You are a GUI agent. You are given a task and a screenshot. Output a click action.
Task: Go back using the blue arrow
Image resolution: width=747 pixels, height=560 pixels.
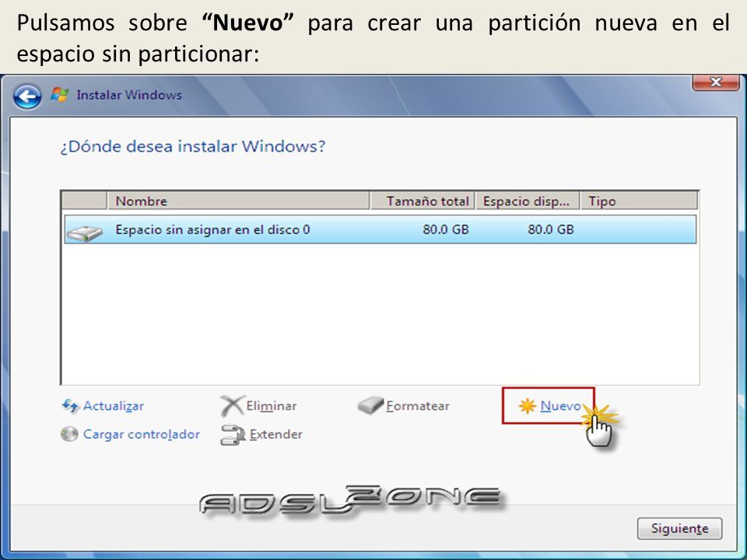click(27, 96)
